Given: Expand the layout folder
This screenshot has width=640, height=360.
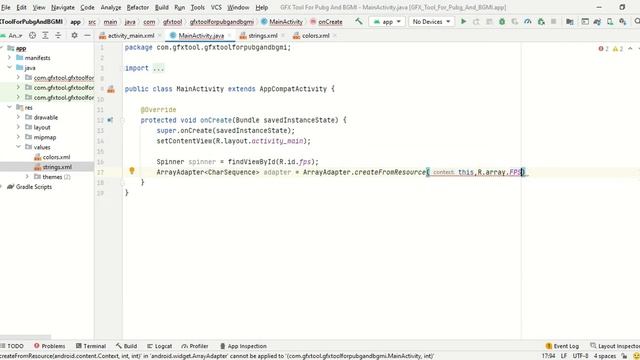Looking at the screenshot, I should pos(18,127).
